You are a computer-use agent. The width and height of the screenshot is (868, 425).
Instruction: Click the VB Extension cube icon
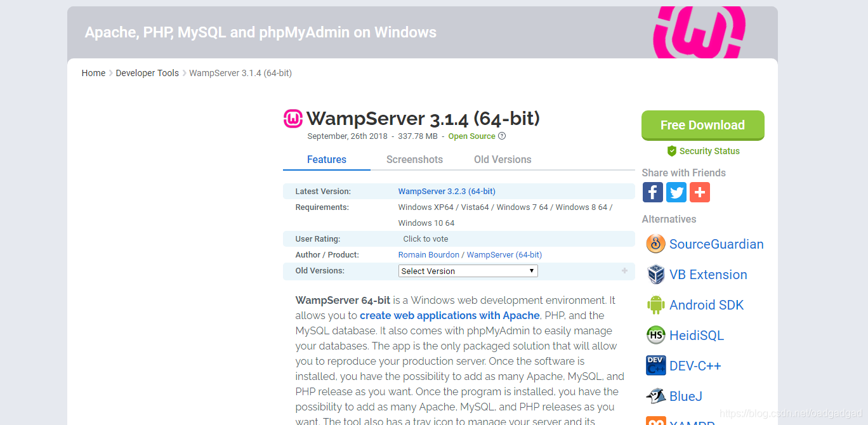[x=655, y=274]
